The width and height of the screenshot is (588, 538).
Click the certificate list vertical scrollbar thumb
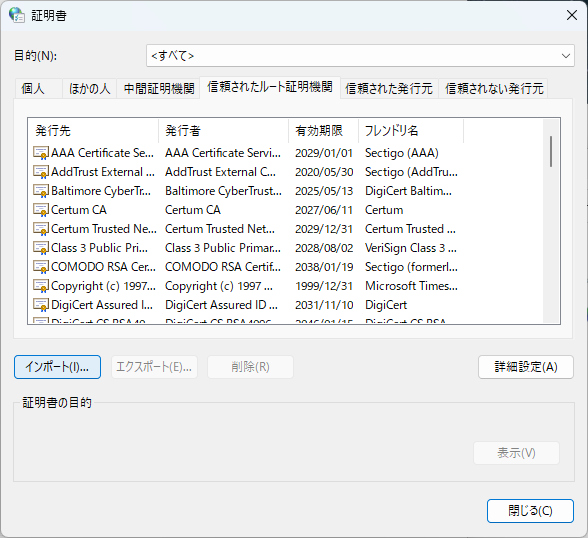pyautogui.click(x=551, y=151)
